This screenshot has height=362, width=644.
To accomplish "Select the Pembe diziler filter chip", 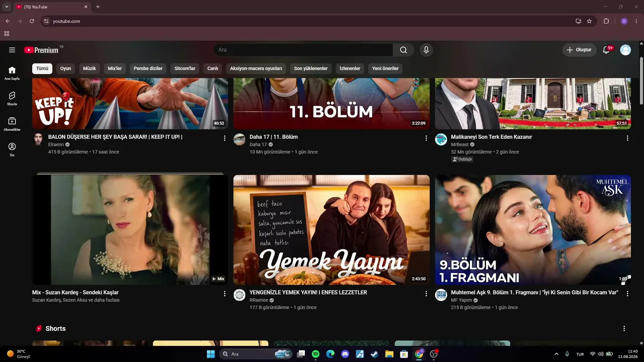I will [148, 68].
